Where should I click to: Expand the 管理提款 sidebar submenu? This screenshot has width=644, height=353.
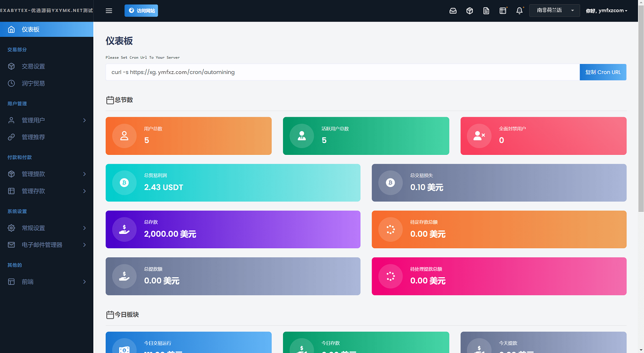tap(46, 174)
